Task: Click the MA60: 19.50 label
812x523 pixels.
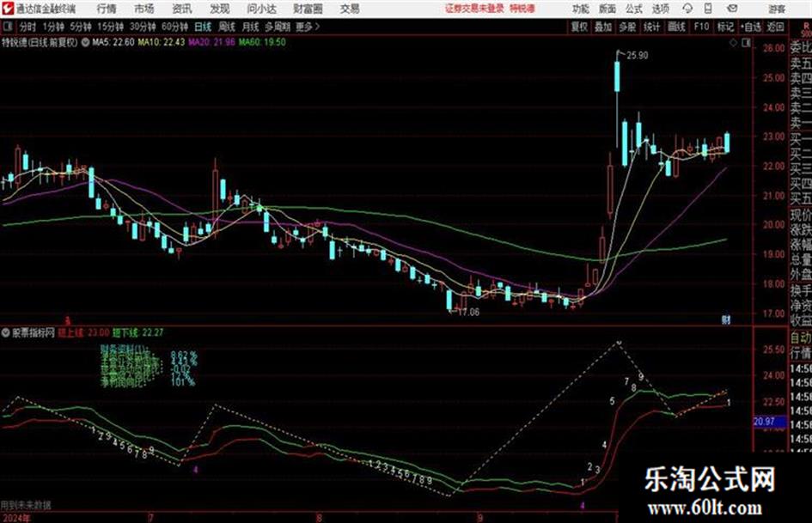Action: pyautogui.click(x=262, y=42)
